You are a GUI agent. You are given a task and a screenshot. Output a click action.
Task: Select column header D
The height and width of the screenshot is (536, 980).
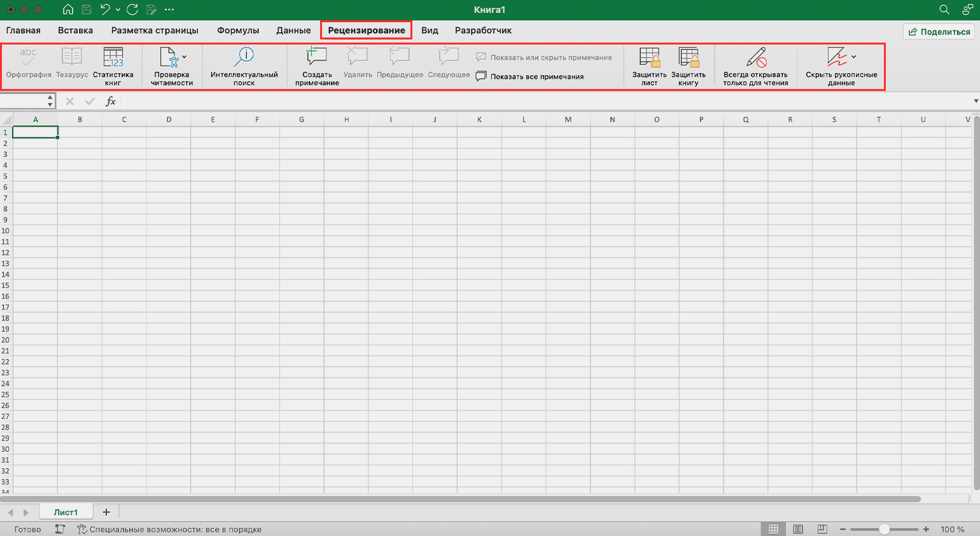(x=169, y=120)
